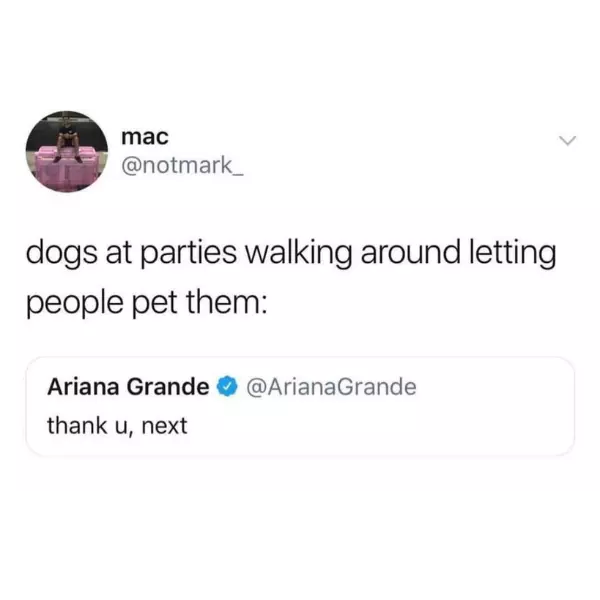Viewport: 600px width, 600px height.
Task: Open the tweet options chevron menu
Action: 567,140
